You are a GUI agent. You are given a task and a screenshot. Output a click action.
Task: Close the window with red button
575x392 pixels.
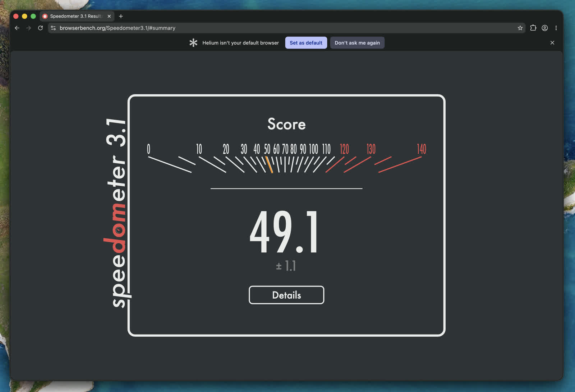click(16, 16)
